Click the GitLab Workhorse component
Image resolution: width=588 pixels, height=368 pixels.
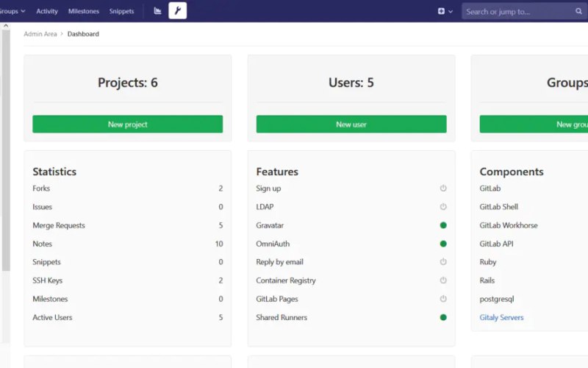pyautogui.click(x=509, y=225)
